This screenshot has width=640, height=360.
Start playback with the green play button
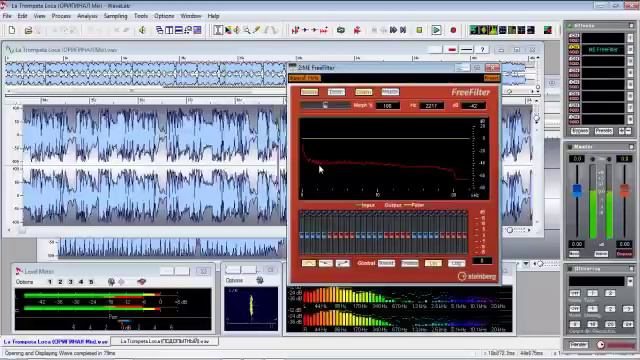[x=436, y=30]
